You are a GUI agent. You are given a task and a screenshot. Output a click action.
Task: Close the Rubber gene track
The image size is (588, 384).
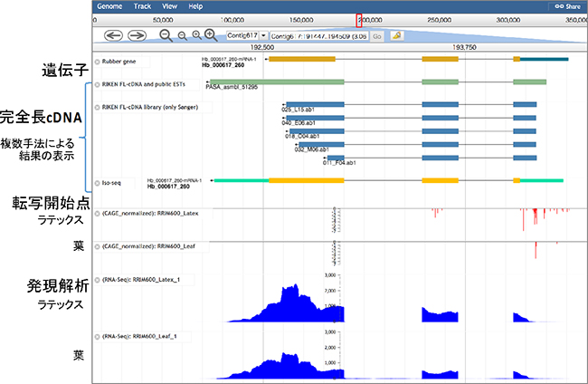[x=97, y=62]
